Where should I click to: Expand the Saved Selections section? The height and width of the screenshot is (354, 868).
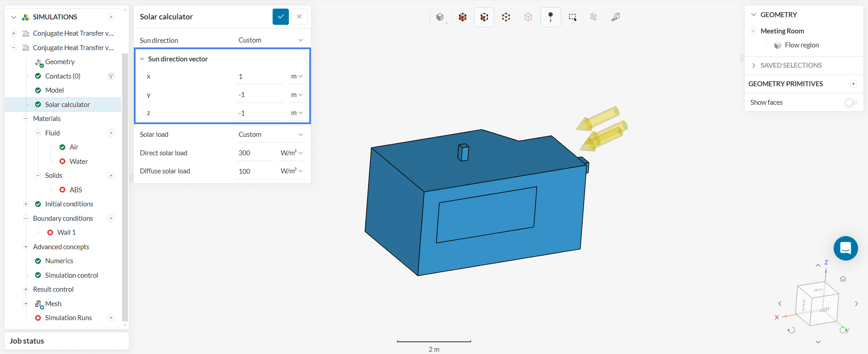coord(791,65)
